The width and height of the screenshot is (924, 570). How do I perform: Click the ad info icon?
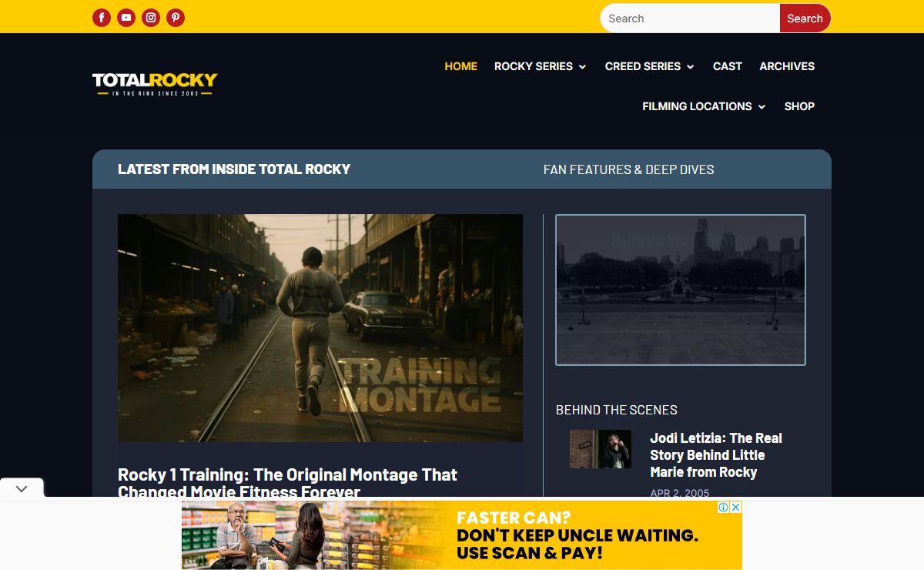pyautogui.click(x=724, y=507)
